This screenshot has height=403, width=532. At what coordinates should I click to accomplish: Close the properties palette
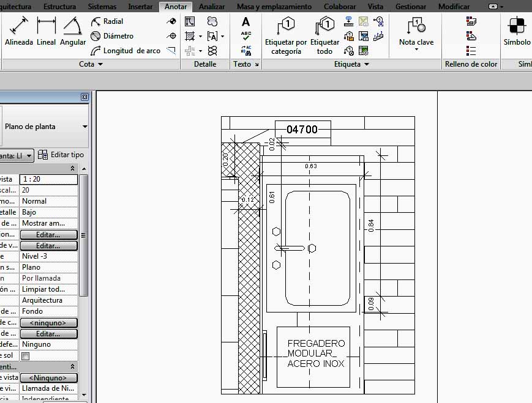coord(84,97)
